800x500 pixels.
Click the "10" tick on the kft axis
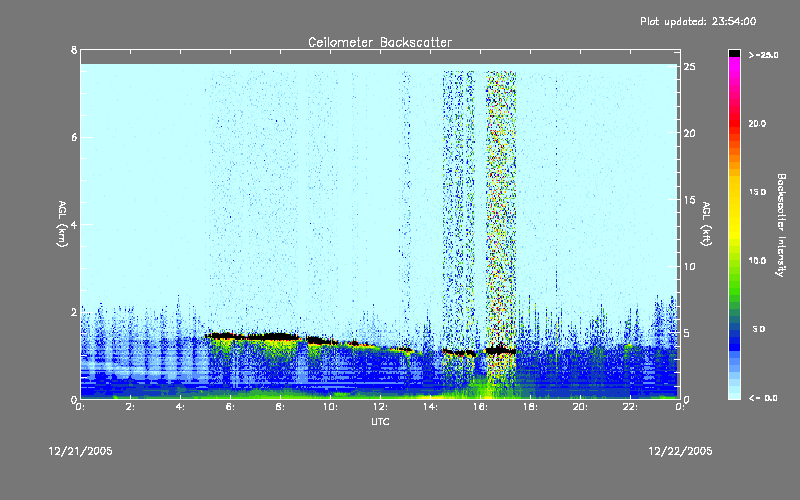690,266
